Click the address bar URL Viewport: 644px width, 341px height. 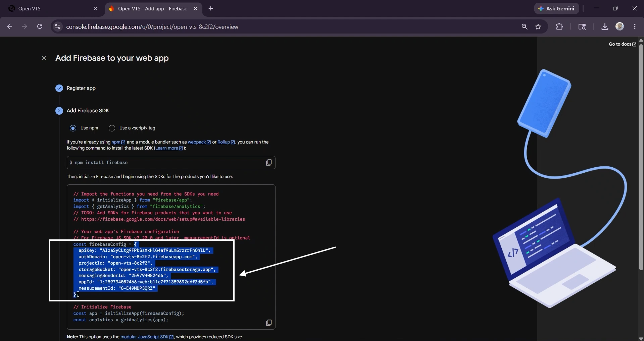[152, 27]
